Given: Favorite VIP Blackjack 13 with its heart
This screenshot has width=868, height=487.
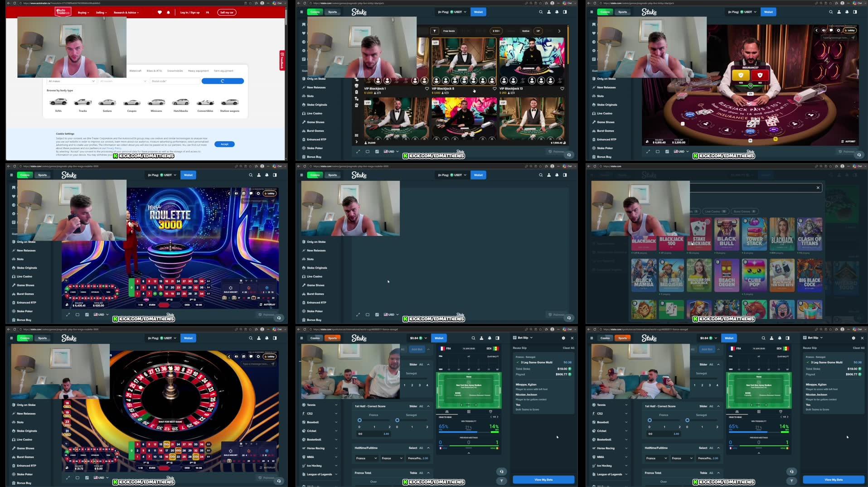Looking at the screenshot, I should [562, 89].
